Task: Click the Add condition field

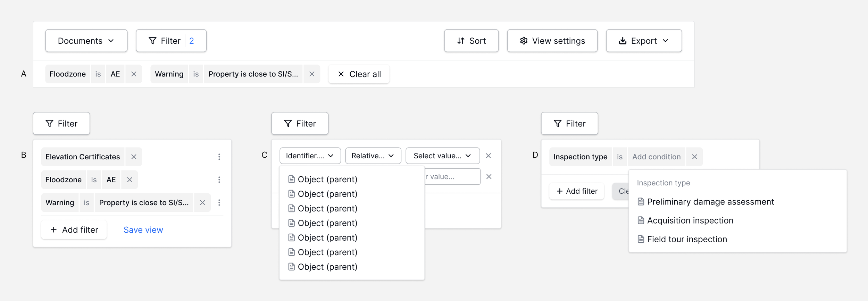Action: pos(656,157)
